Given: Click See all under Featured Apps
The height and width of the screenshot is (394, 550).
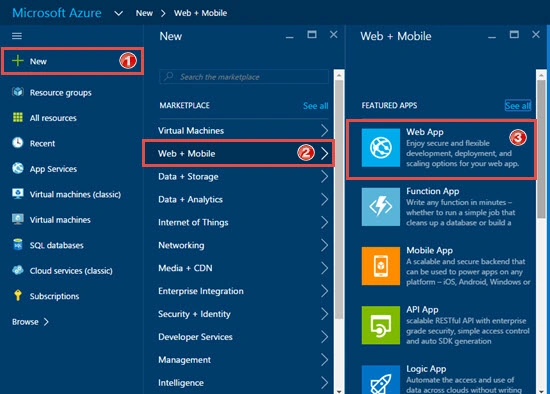Looking at the screenshot, I should (x=518, y=105).
